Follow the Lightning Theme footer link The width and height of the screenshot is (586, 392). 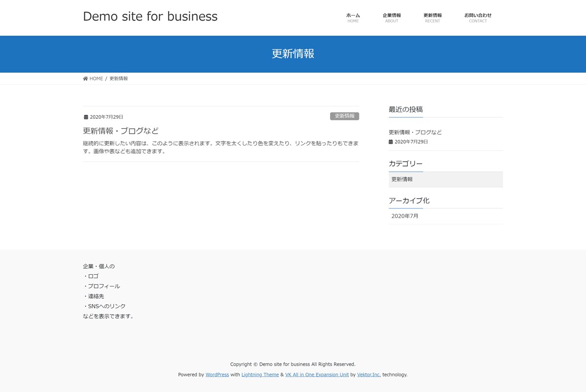click(260, 375)
